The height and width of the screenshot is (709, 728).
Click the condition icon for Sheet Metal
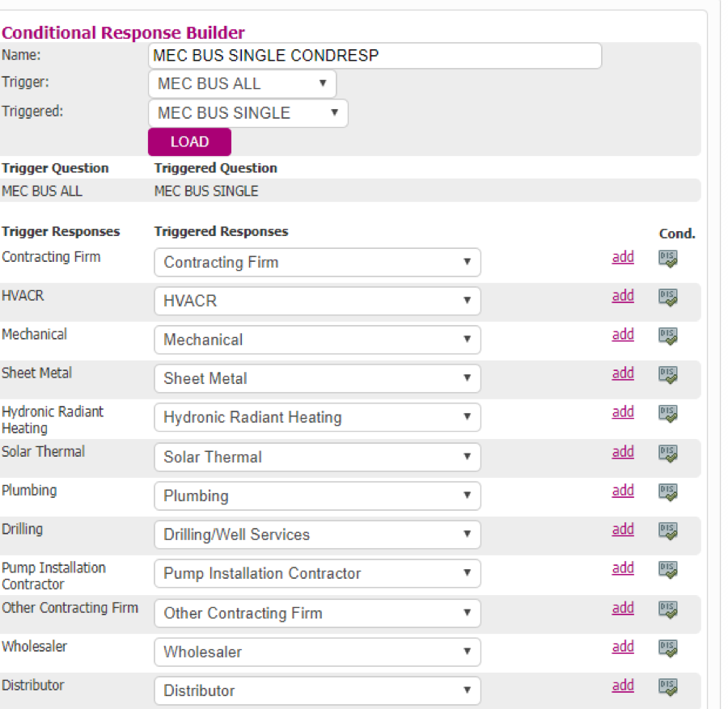[x=668, y=374]
